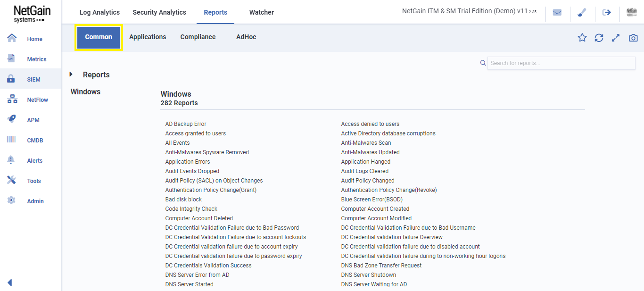This screenshot has width=644, height=291.
Task: Click the refresh icon
Action: (599, 38)
